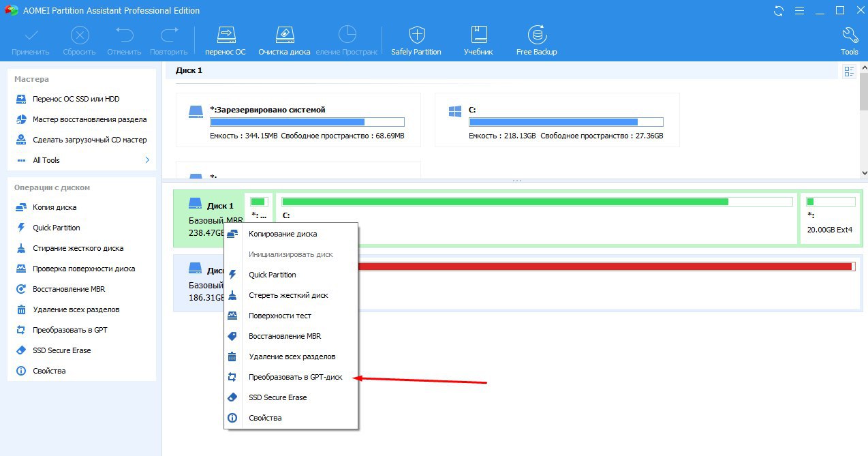
Task: Open the Учебник tutorial icon
Action: [x=478, y=41]
